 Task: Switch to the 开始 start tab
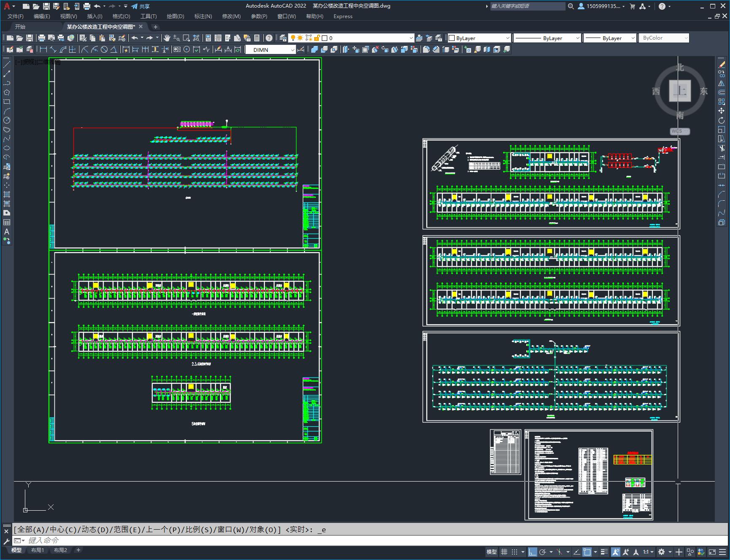tap(20, 27)
